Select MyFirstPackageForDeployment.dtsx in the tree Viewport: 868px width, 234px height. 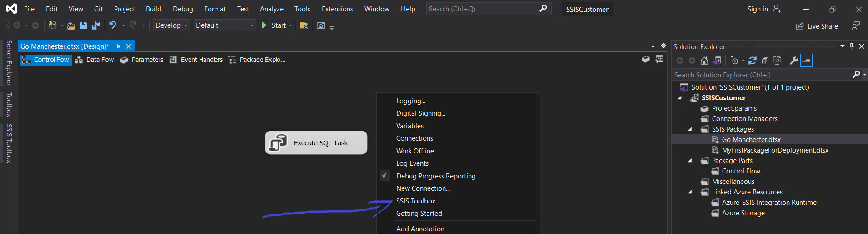pos(775,150)
